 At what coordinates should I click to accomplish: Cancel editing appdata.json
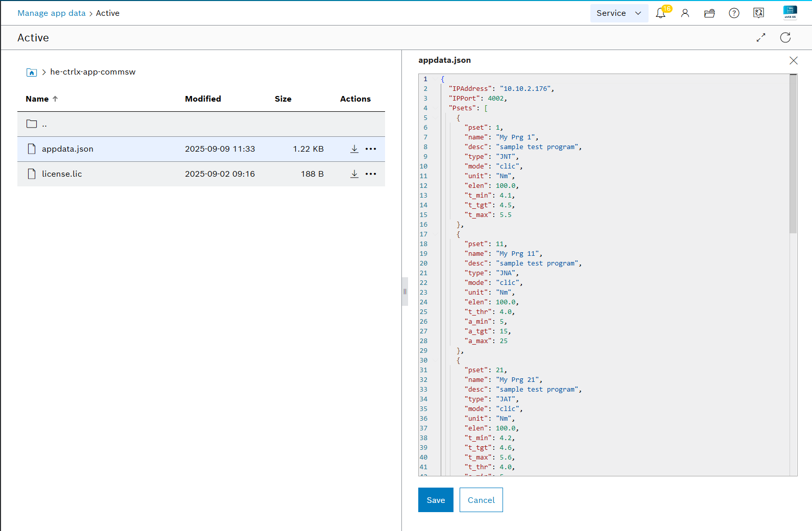point(481,500)
